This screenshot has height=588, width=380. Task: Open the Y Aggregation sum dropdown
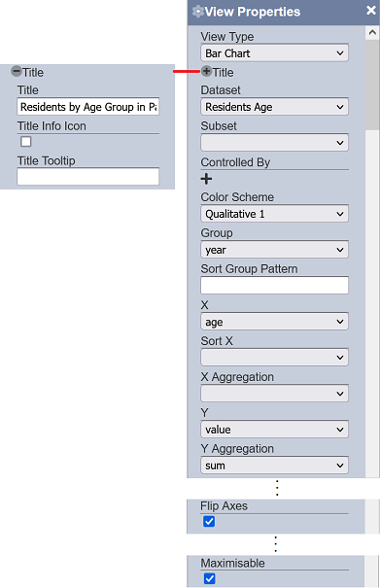275,466
